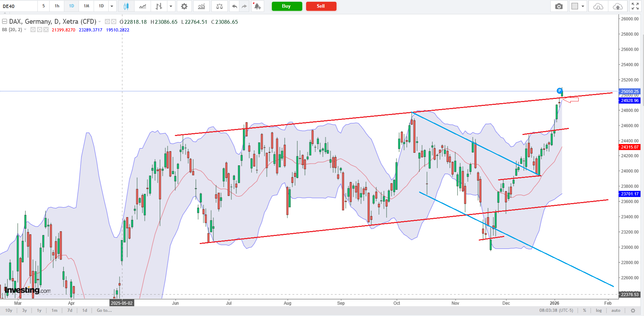This screenshot has height=316, width=644.
Task: Select the candlestick chart style icon
Action: [x=126, y=6]
